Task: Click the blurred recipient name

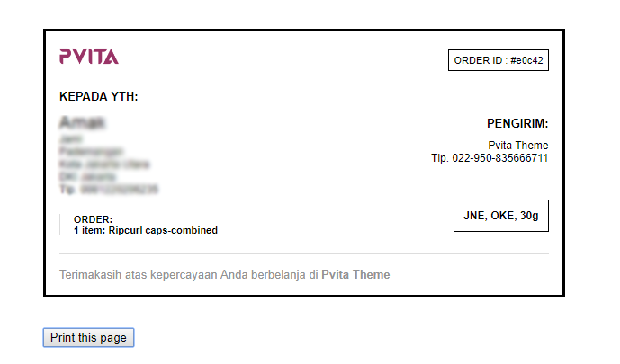Action: [83, 122]
